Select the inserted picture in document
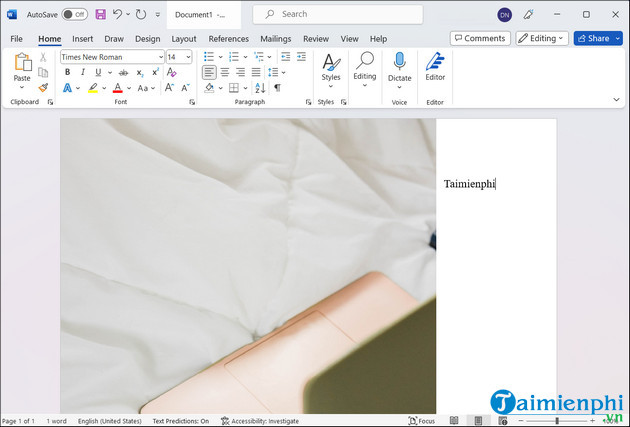The height and width of the screenshot is (427, 630). pos(248,266)
